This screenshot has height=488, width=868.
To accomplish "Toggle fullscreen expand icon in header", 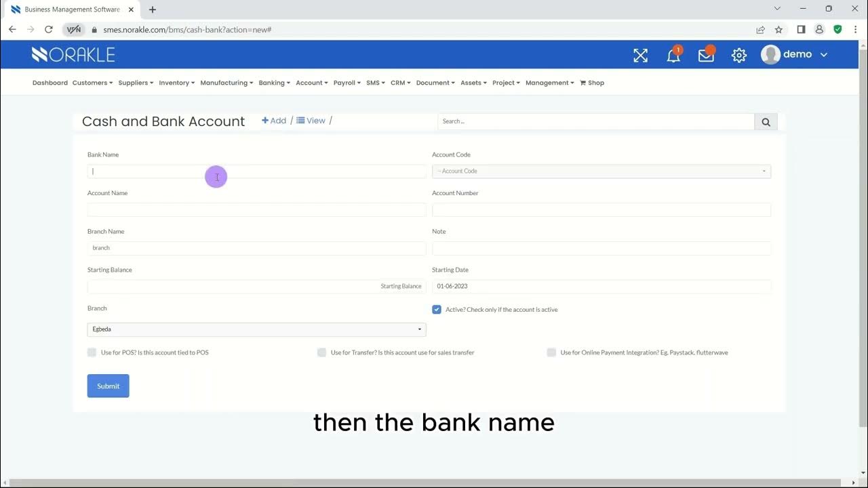I will click(x=640, y=56).
